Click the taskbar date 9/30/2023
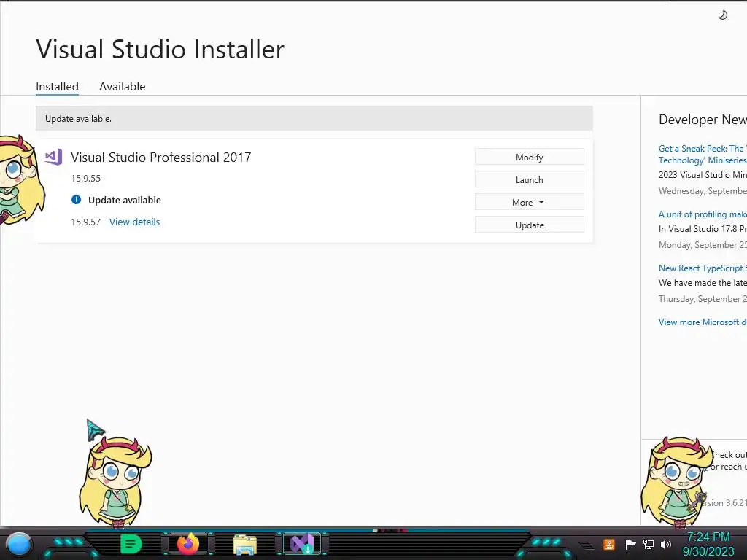 point(708,551)
